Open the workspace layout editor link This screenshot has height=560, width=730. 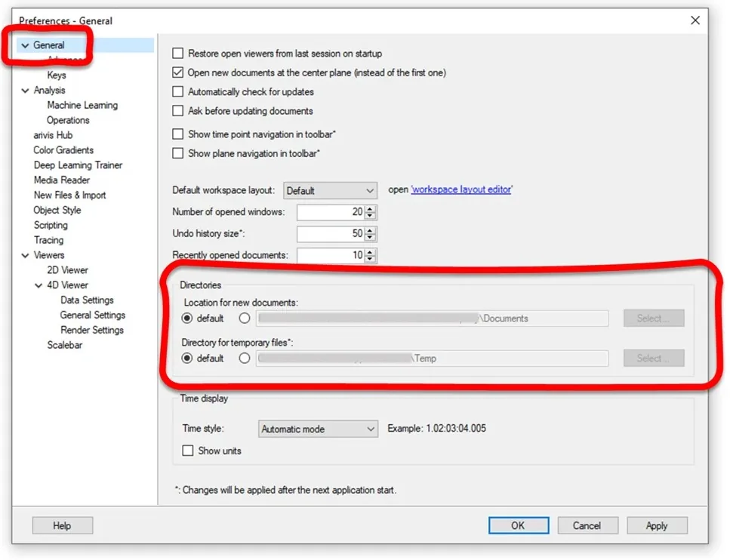point(461,189)
